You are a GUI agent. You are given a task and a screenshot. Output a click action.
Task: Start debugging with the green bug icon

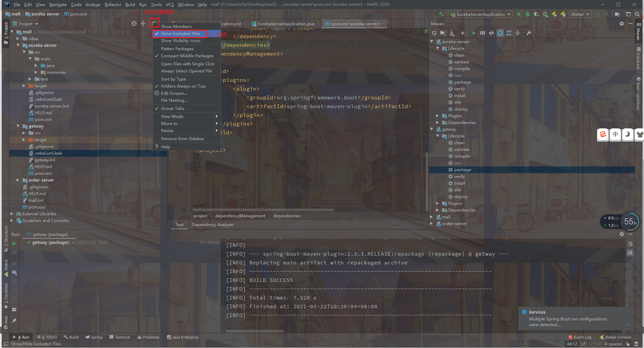point(528,14)
